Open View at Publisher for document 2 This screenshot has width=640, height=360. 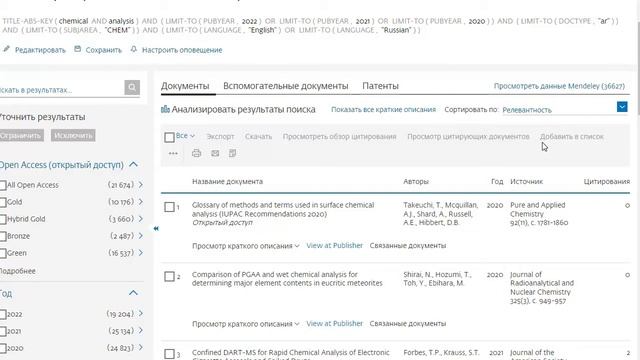[334, 323]
